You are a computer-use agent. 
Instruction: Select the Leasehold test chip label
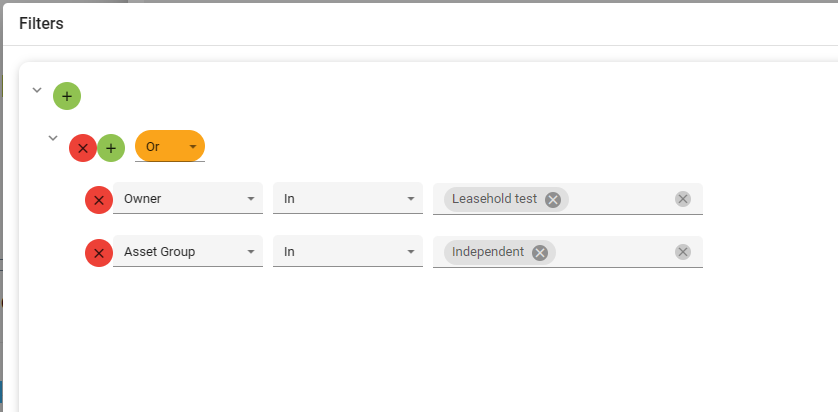point(494,199)
